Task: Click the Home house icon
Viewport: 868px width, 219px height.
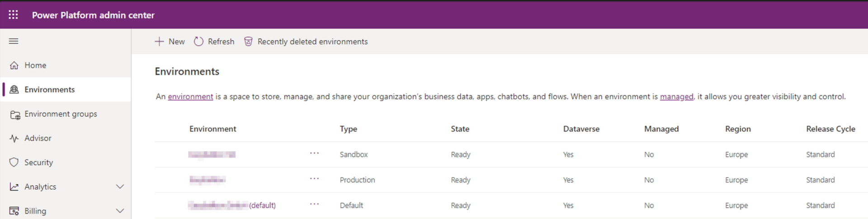Action: tap(14, 65)
